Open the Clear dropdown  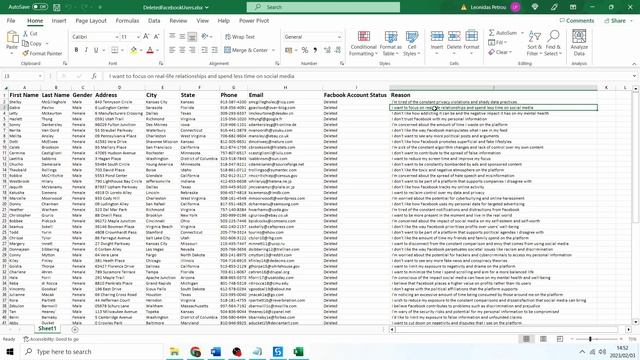coord(500,52)
